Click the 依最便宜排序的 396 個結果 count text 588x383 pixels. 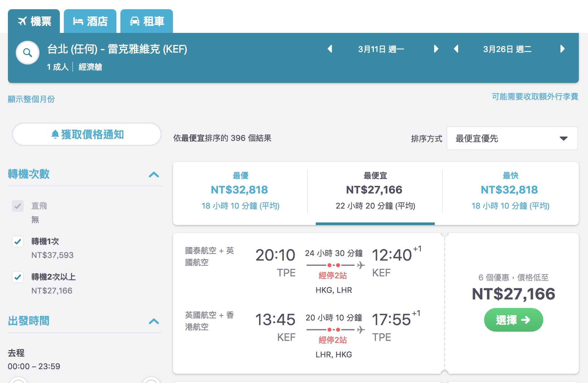(x=222, y=138)
